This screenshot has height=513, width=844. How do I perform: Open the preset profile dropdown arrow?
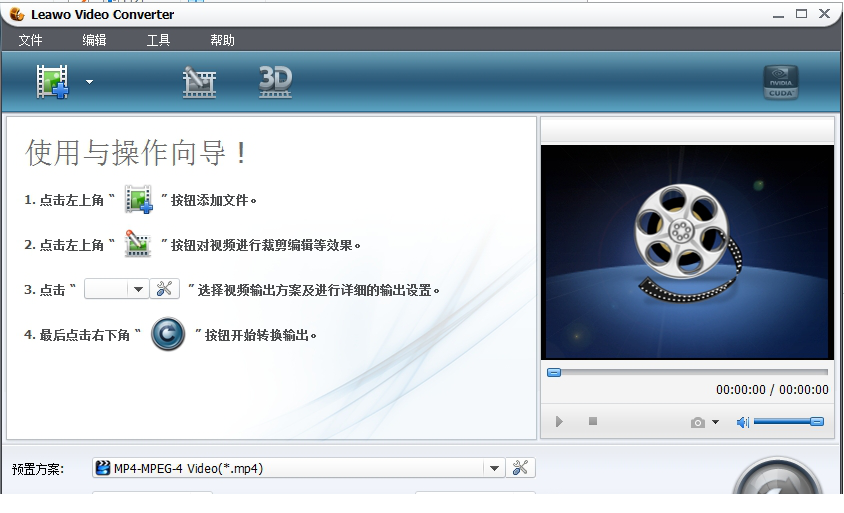point(494,468)
